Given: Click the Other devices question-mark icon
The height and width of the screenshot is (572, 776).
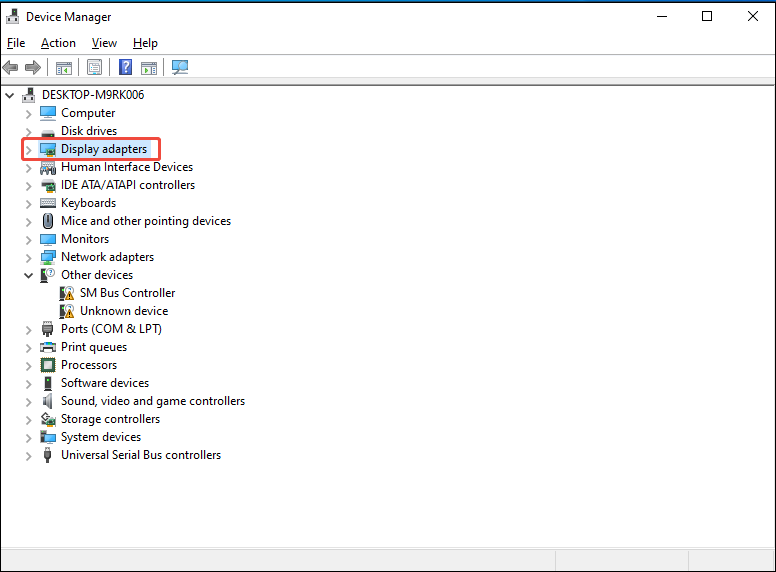Looking at the screenshot, I should 48,275.
